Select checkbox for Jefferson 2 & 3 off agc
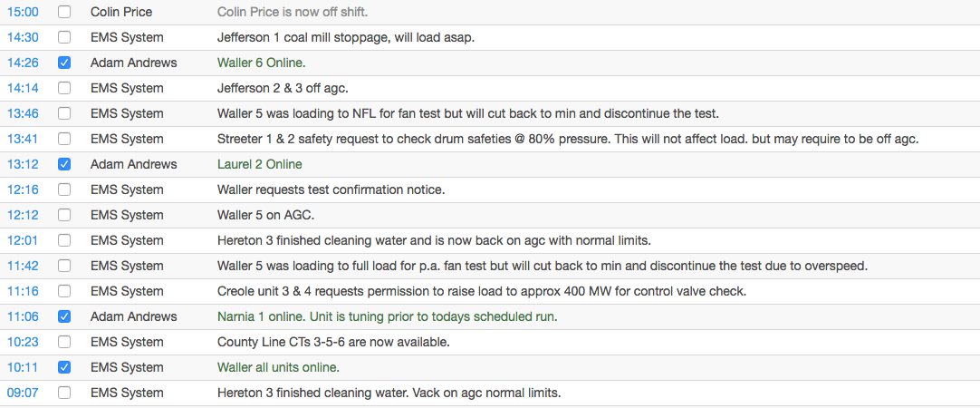This screenshot has width=980, height=408. [64, 88]
